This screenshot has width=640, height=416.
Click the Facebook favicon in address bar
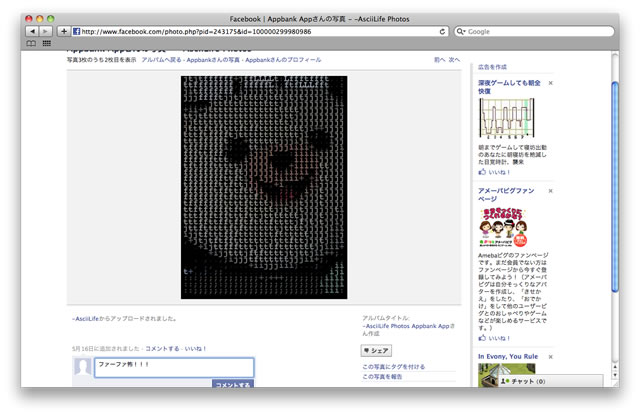[x=76, y=31]
